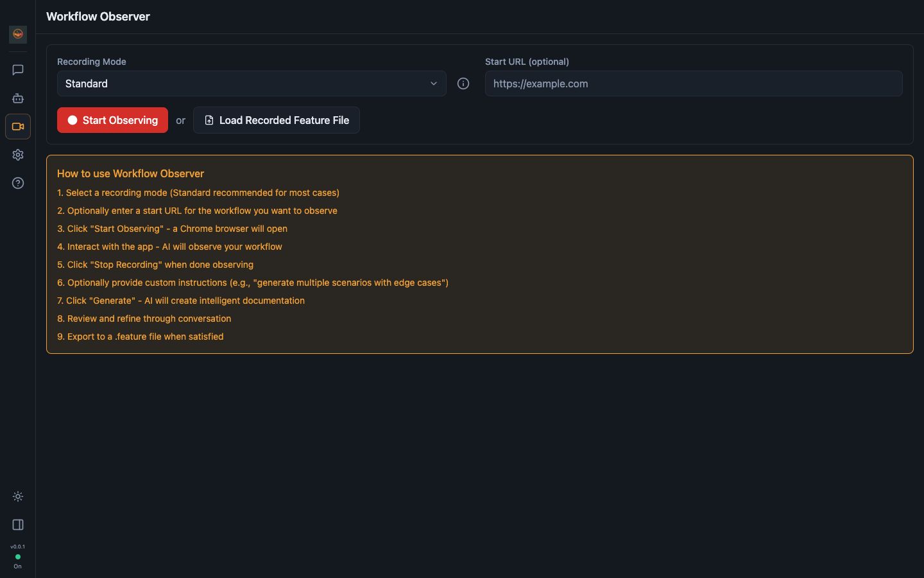
Task: Click the Start URL input field
Action: tap(694, 83)
